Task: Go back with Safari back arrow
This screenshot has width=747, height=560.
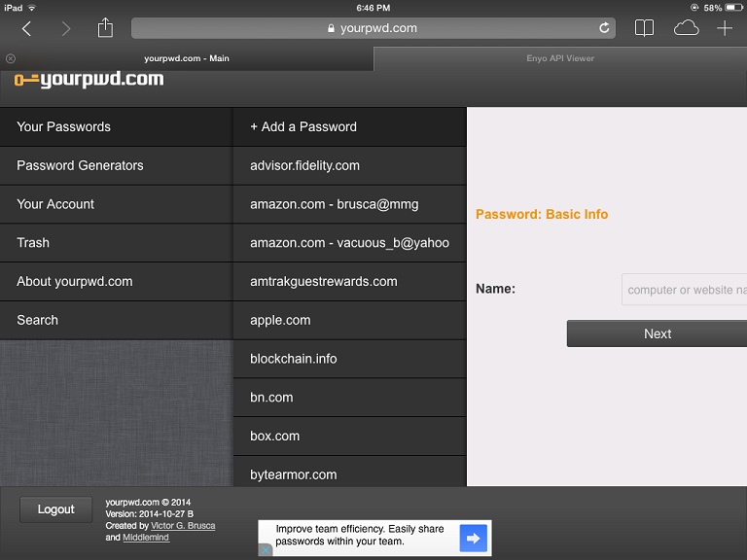Action: [26, 28]
